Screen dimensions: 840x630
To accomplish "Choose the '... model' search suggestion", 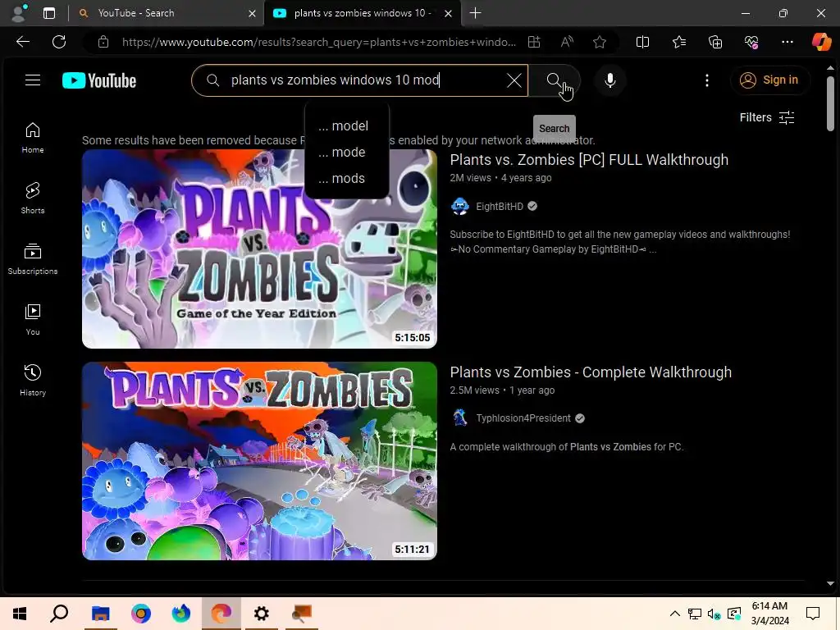I will point(347,126).
